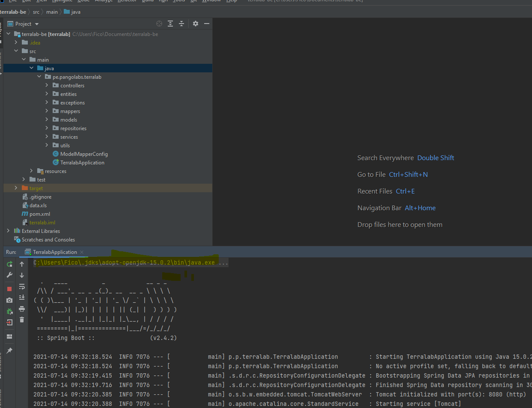Toggle scroll to end in console

(x=22, y=298)
